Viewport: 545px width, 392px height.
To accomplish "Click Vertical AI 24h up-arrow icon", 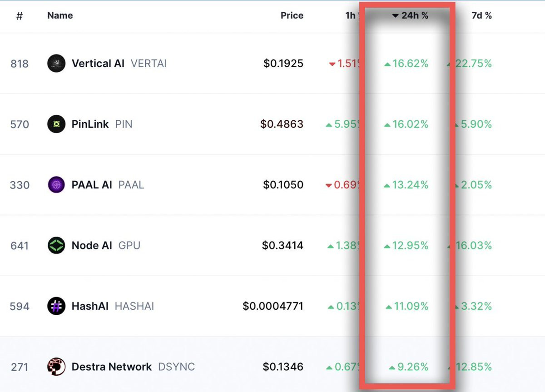I will tap(387, 65).
